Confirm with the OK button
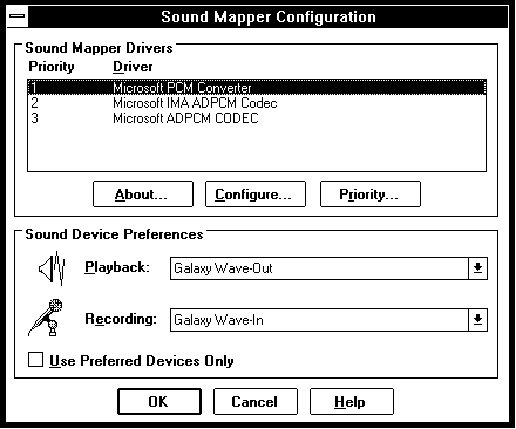The image size is (516, 429). point(159,402)
